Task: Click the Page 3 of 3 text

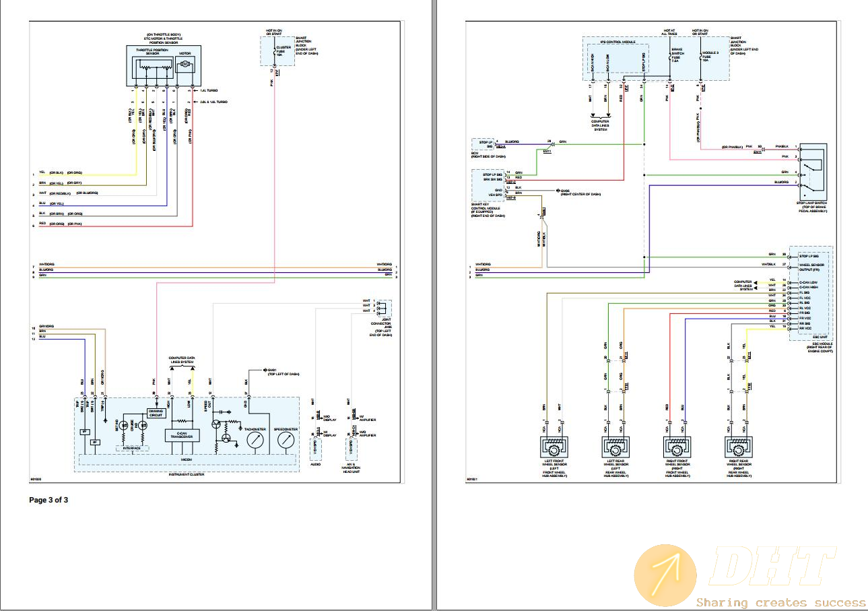Action: [x=48, y=500]
